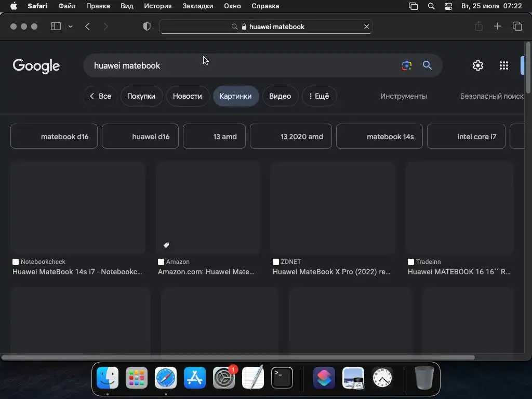532x399 pixels.
Task: Open the Безопасный поиск setting
Action: coord(491,96)
